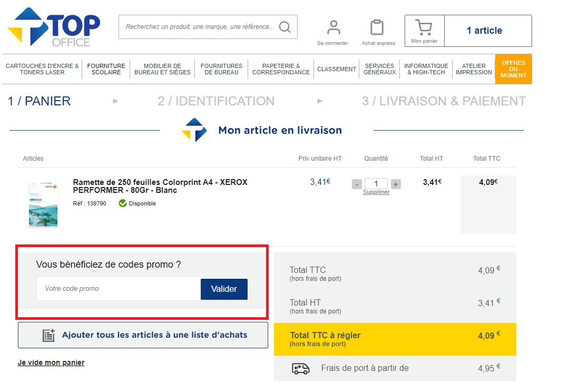Click Frais de port à partir de text
This screenshot has width=569, height=392.
[x=365, y=368]
